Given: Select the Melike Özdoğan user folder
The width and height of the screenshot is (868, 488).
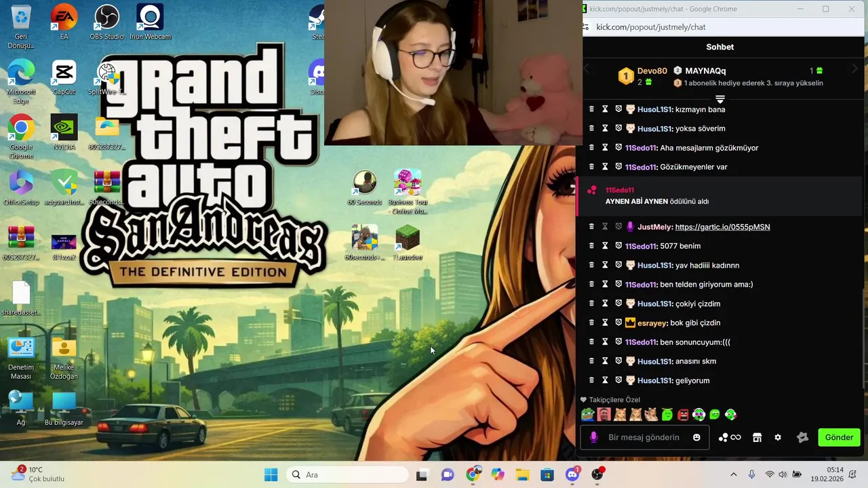Looking at the screenshot, I should [64, 359].
